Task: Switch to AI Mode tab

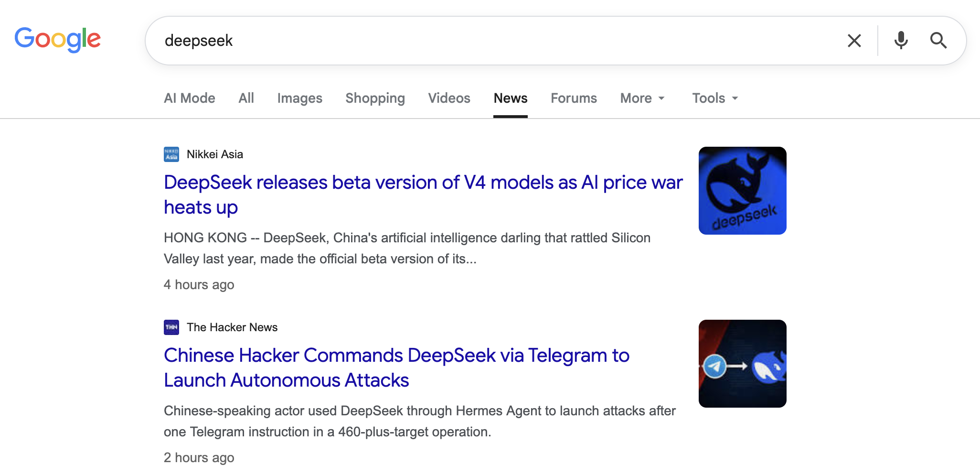Action: [x=190, y=98]
